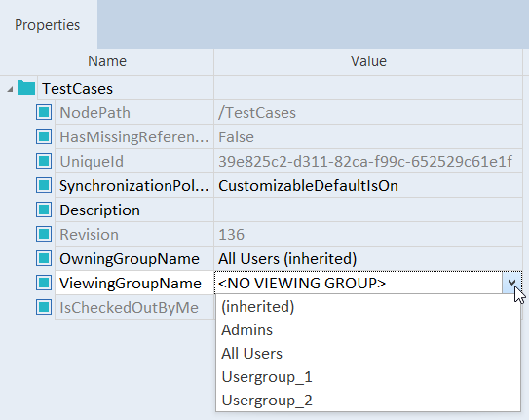529x420 pixels.
Task: Choose Usergroup_2 option
Action: 368,401
